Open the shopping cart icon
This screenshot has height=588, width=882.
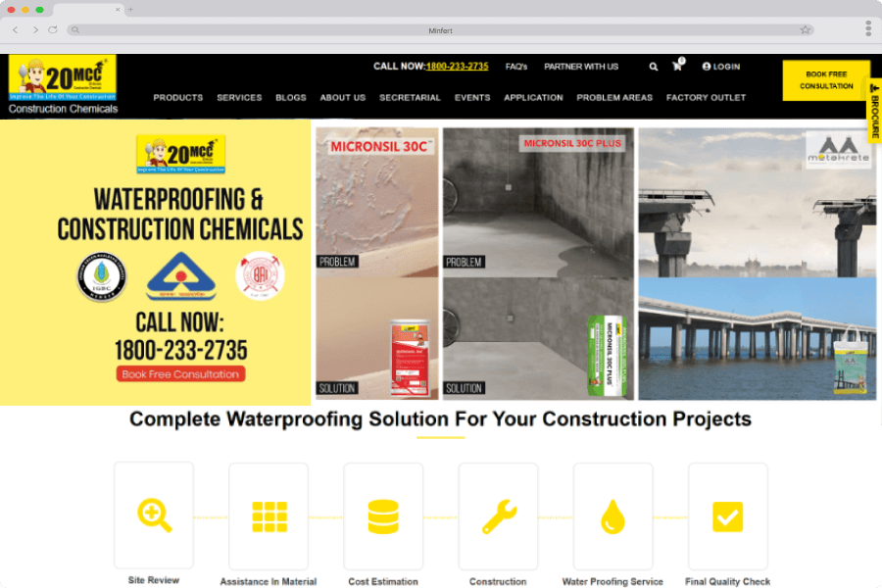click(x=678, y=66)
